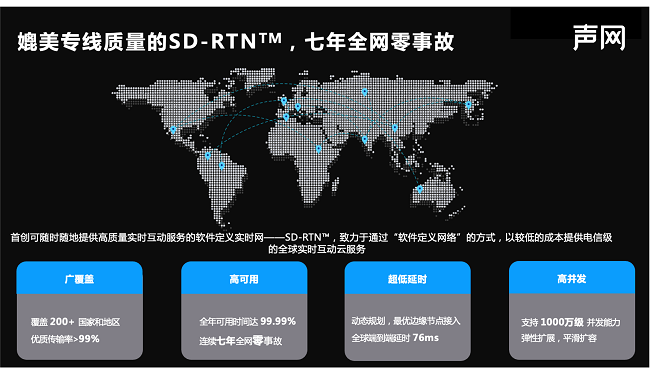Click the 超低延时 card header
Image resolution: width=650 pixels, height=368 pixels.
[x=407, y=278]
